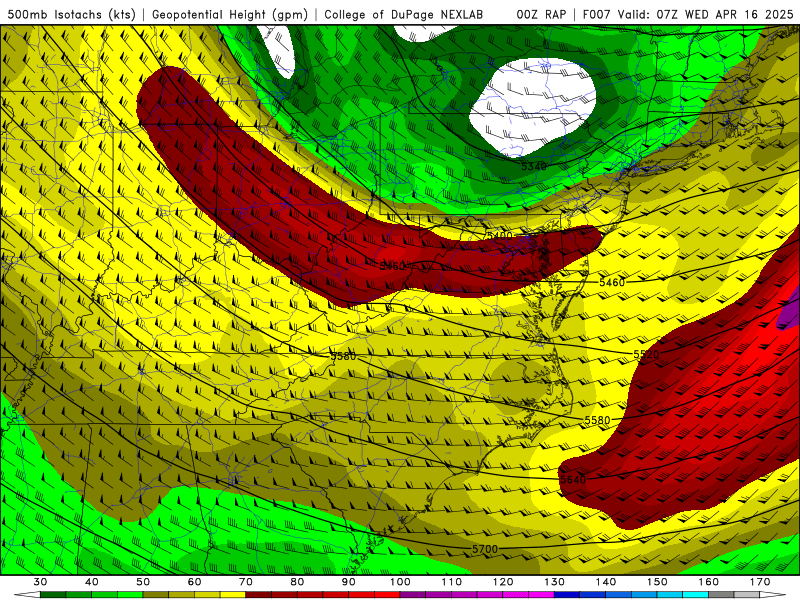Viewport: 800px width, 600px height.
Task: Click the 120 value on the color scale
Action: tap(503, 582)
